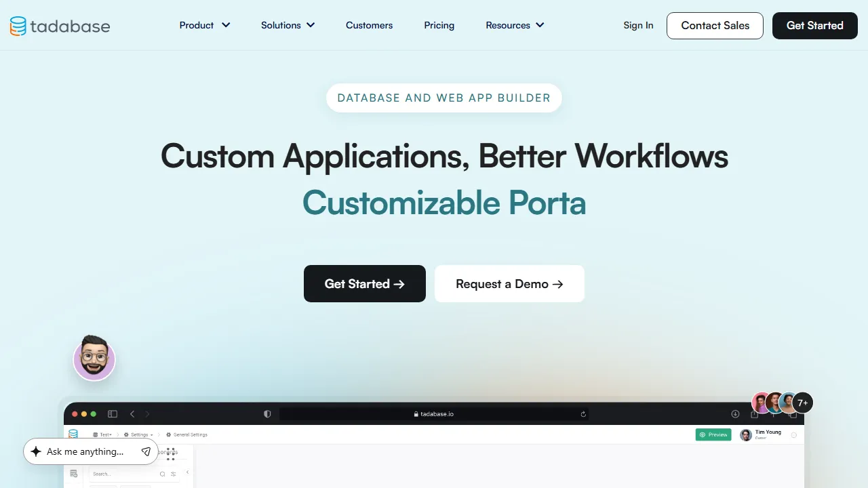The image size is (868, 488).
Task: Click the Test breadcrumb dropdown in mockup
Action: click(x=102, y=434)
